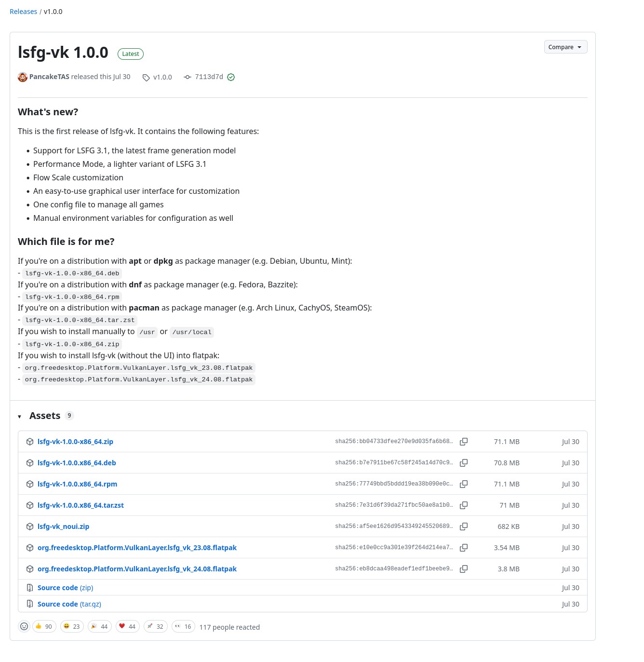Viewport: 644px width, 662px height.
Task: Click the file icon beside Source code (zip)
Action: pos(30,588)
